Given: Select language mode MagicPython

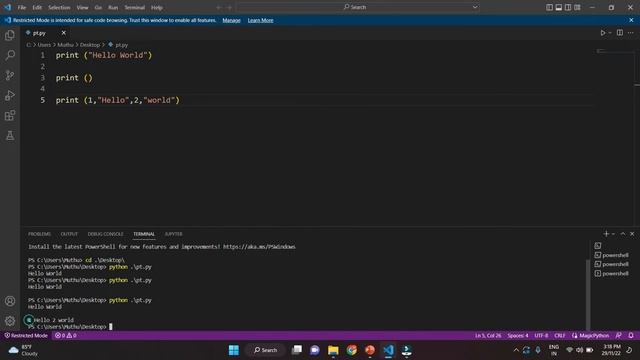Looking at the screenshot, I should tap(591, 336).
